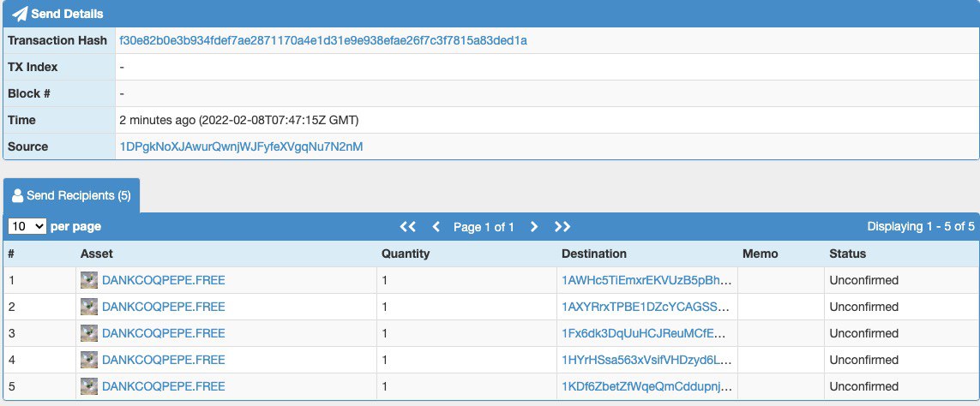Open destination address 1Fx6dk3DqUuH link
This screenshot has width=980, height=406.
point(645,333)
